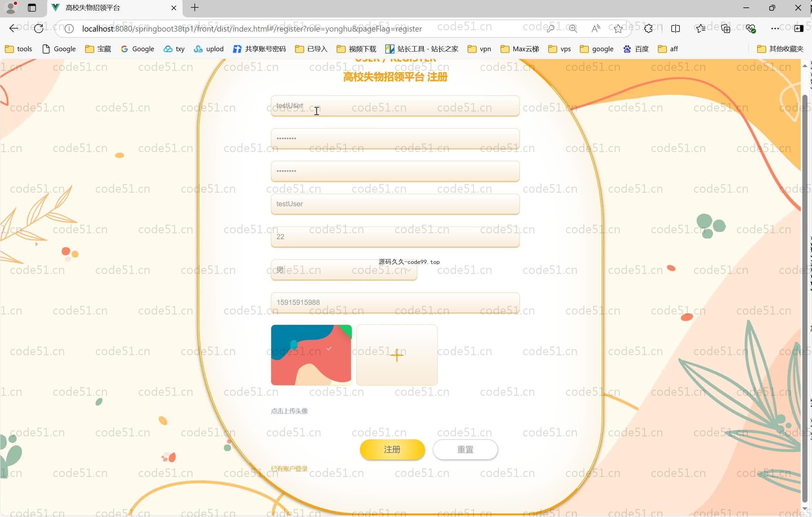Open the aff bookmark folder
Viewport: 812px width, 517px height.
point(668,49)
